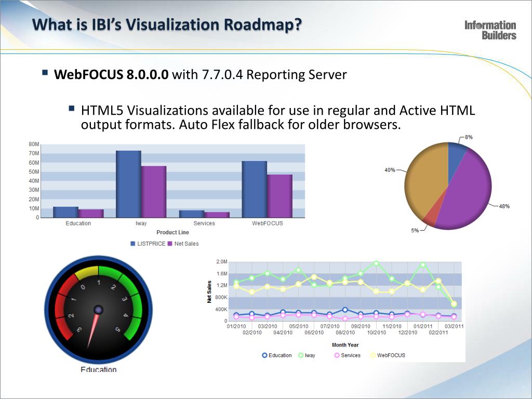This screenshot has width=532, height=399.
Task: Click the "Education" bar chart axis label
Action: pyautogui.click(x=78, y=223)
